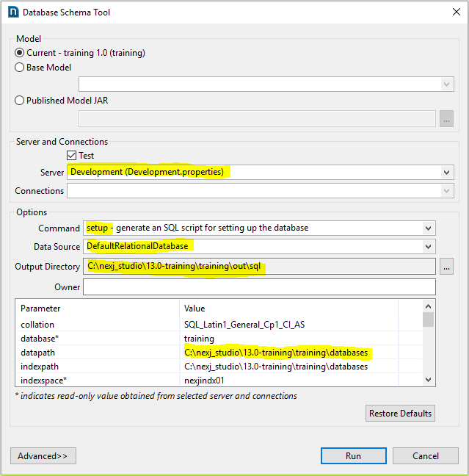Viewport: 469px width, 476px height.
Task: Toggle the Test checkbox
Action: [x=72, y=156]
